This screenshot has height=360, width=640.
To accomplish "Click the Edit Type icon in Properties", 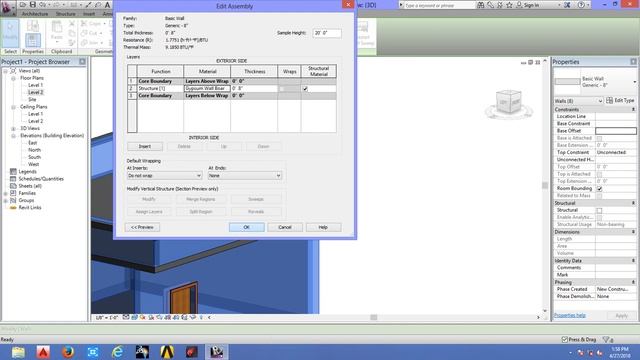I will point(609,100).
